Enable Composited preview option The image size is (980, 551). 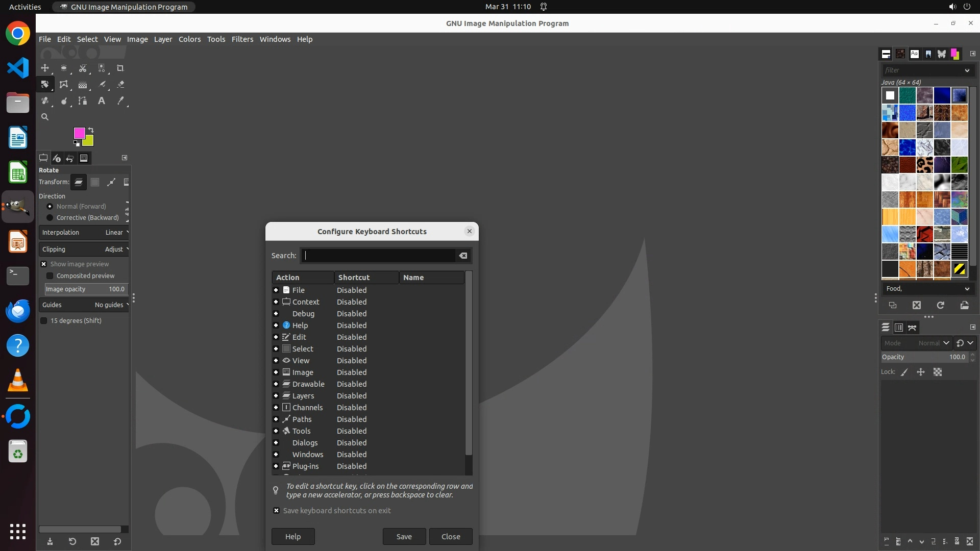click(x=50, y=276)
